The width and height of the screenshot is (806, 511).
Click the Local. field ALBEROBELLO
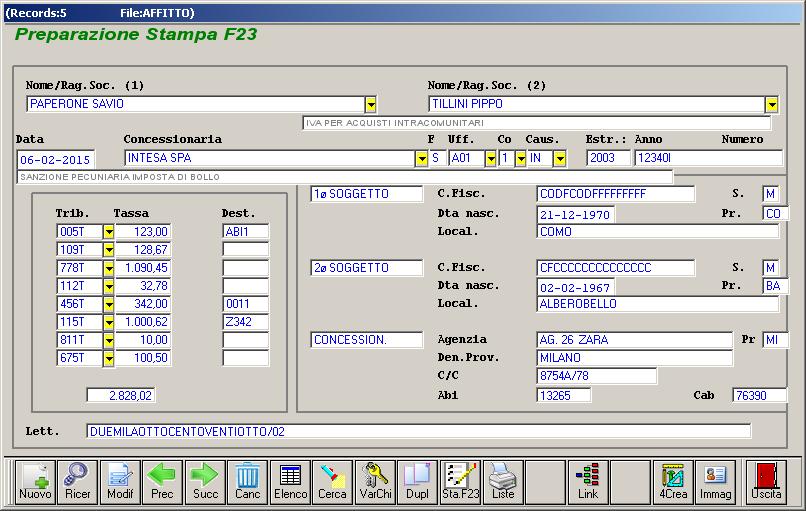click(657, 304)
